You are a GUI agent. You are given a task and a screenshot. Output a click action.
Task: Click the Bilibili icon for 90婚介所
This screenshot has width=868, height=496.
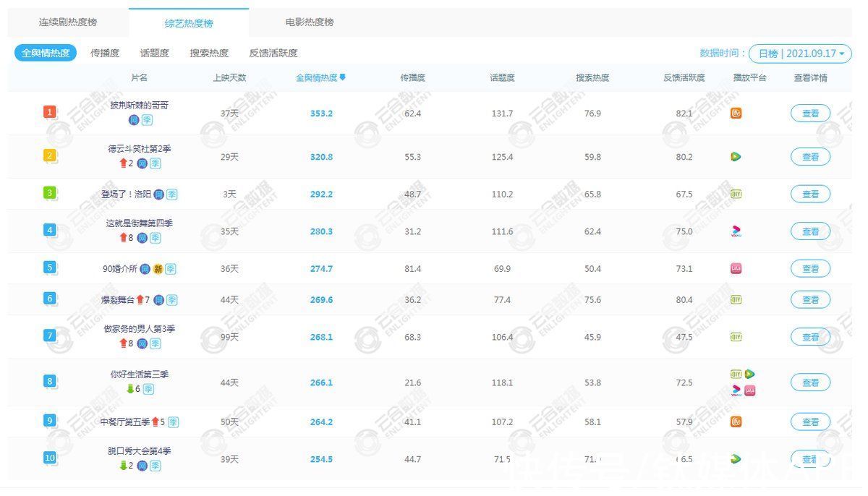(736, 269)
